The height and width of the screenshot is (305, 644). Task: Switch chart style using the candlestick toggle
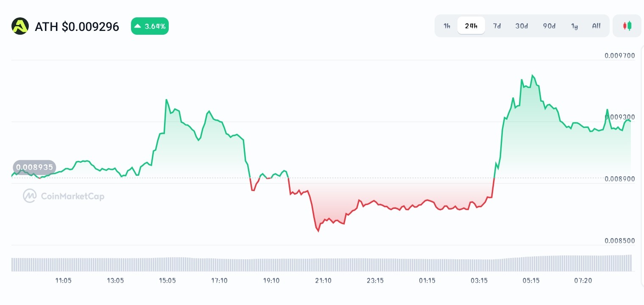pyautogui.click(x=627, y=25)
